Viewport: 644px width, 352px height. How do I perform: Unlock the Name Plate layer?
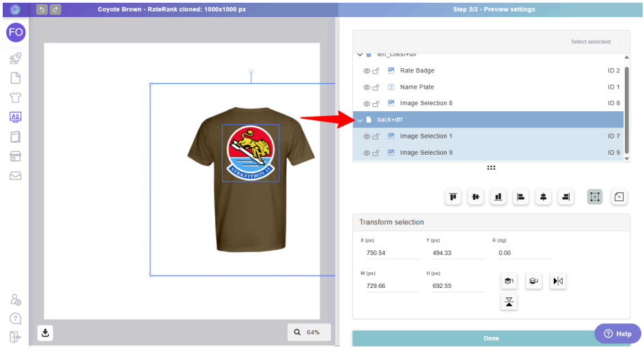coord(376,87)
